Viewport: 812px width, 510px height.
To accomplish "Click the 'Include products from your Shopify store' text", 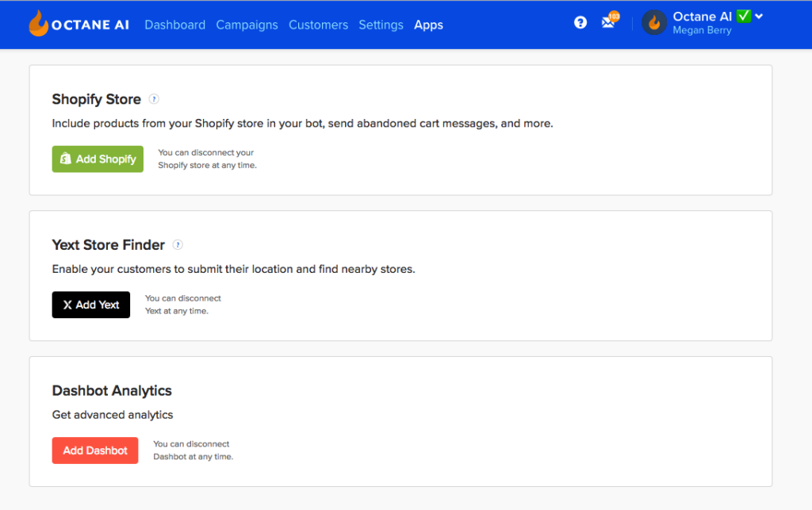I will pos(302,123).
